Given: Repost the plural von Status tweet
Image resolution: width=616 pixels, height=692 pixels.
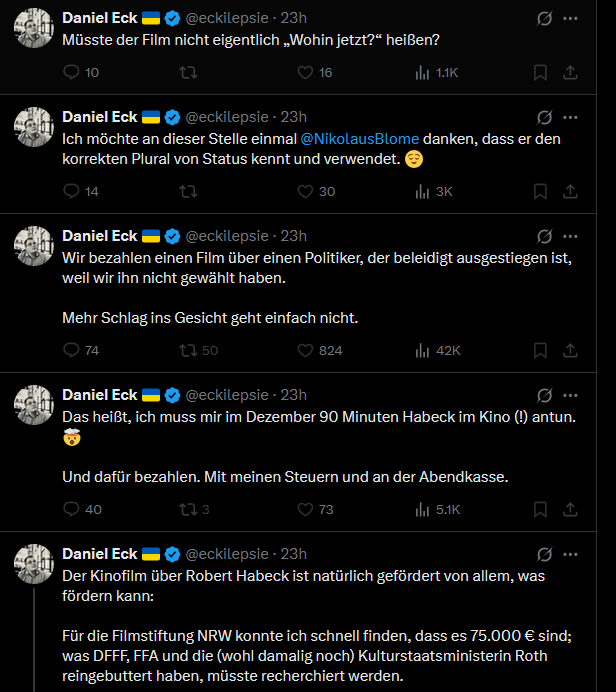Looking at the screenshot, I should click(x=187, y=191).
